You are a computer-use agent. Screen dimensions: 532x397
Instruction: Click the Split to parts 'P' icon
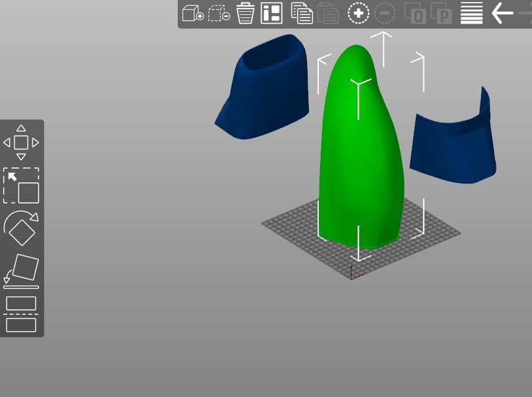(441, 13)
